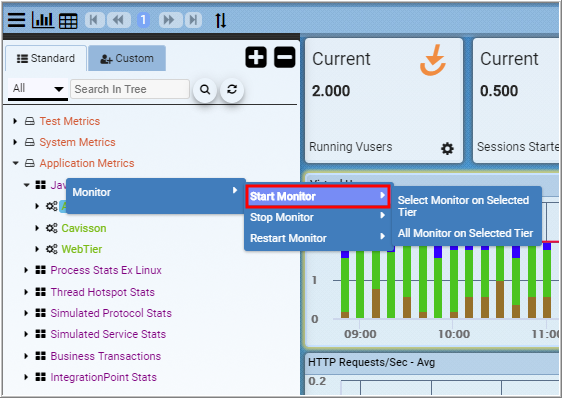The width and height of the screenshot is (562, 398).
Task: Click grid icon beside Business Transactions
Action: tap(41, 356)
